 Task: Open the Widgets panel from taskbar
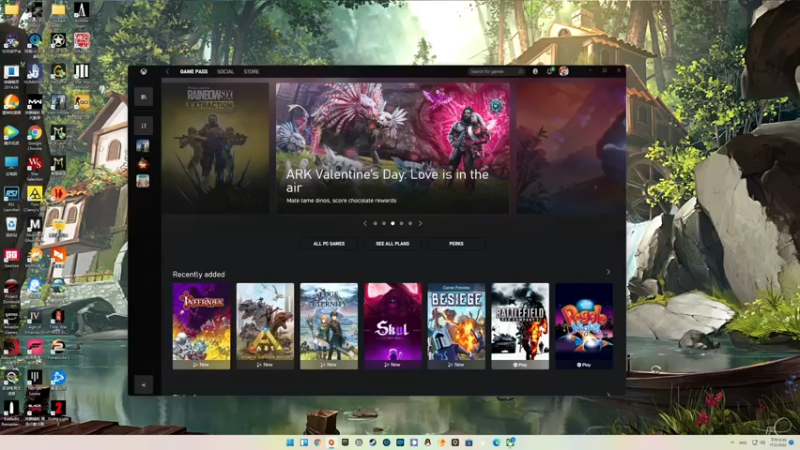[x=304, y=442]
